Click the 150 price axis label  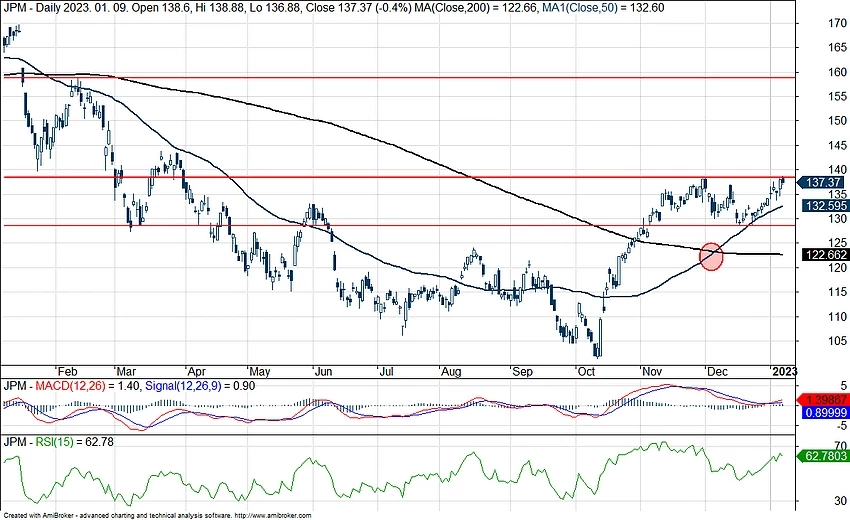tap(837, 120)
